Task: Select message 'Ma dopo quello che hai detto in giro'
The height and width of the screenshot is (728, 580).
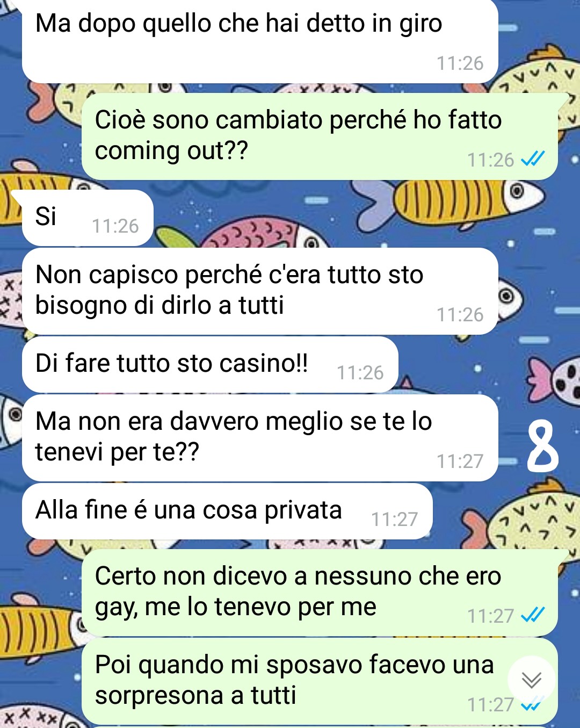Action: (x=260, y=41)
